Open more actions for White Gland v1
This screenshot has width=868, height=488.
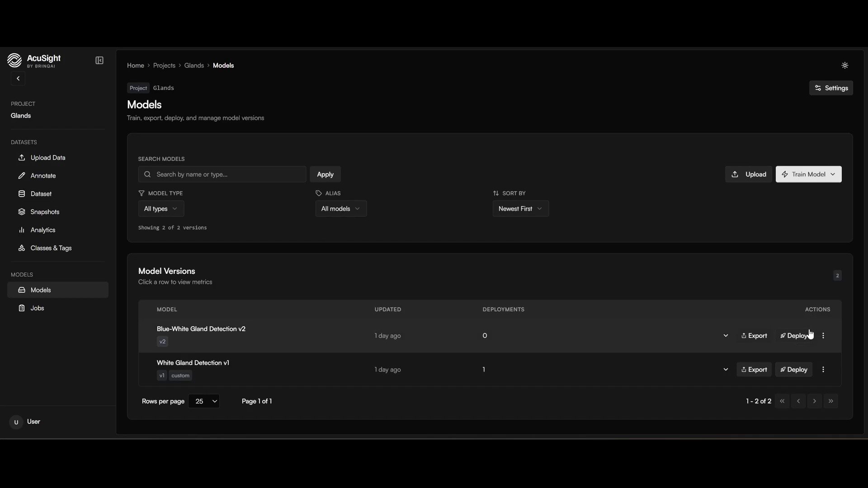[823, 370]
